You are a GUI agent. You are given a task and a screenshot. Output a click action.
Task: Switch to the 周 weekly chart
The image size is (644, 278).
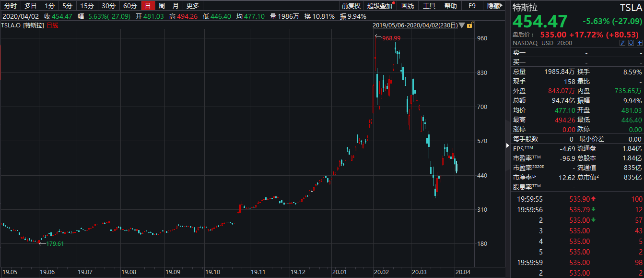162,6
